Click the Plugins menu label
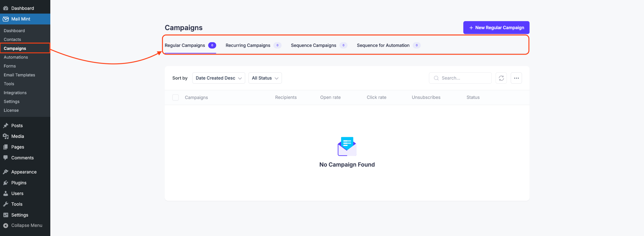The image size is (644, 236). pos(19,183)
